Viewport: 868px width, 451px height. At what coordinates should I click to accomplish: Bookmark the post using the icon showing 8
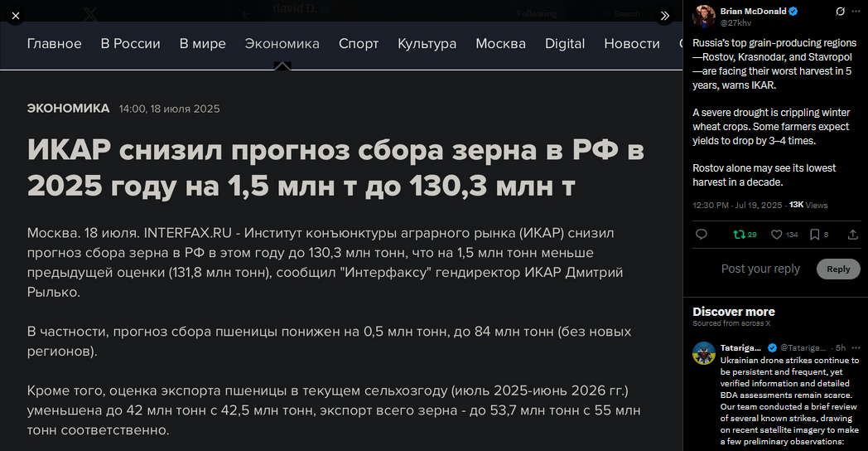pyautogui.click(x=819, y=235)
